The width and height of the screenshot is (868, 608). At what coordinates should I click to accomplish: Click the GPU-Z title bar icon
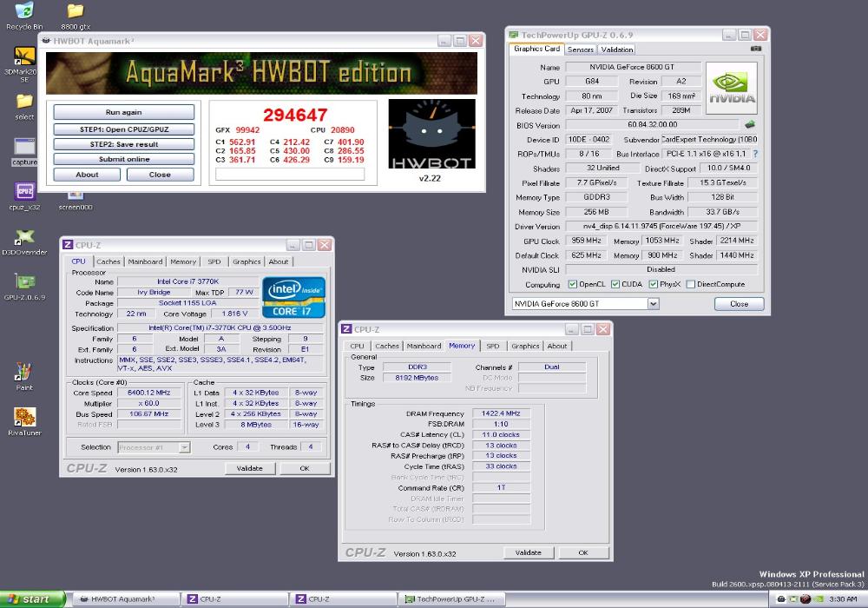514,35
